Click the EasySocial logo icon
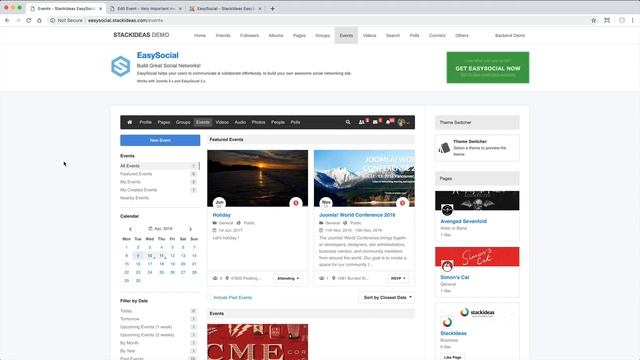Screen dimensions: 640x360 pyautogui.click(x=121, y=66)
